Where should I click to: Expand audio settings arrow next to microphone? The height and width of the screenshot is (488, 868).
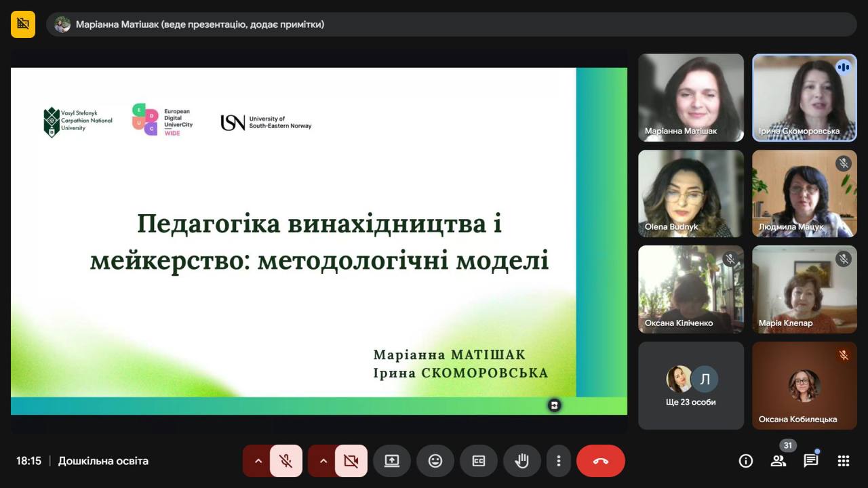[258, 461]
